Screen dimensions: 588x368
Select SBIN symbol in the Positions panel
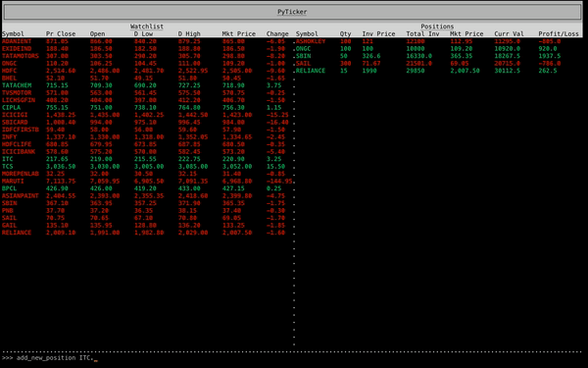(304, 56)
